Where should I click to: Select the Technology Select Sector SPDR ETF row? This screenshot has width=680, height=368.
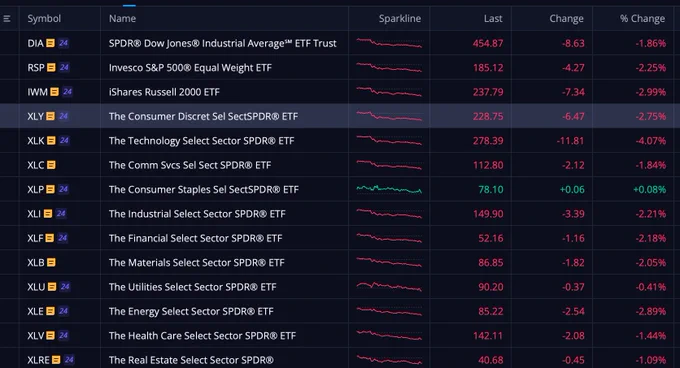pyautogui.click(x=340, y=140)
